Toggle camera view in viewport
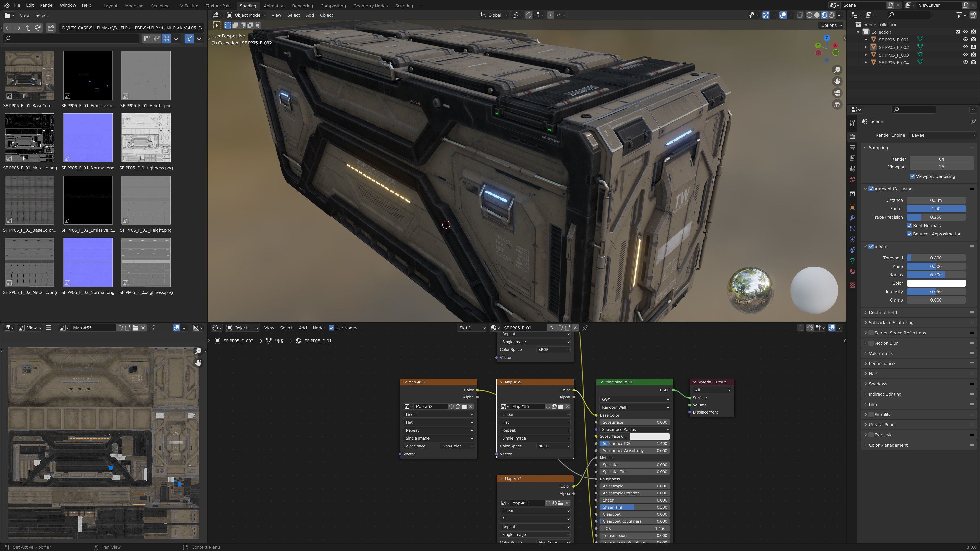 coord(837,93)
